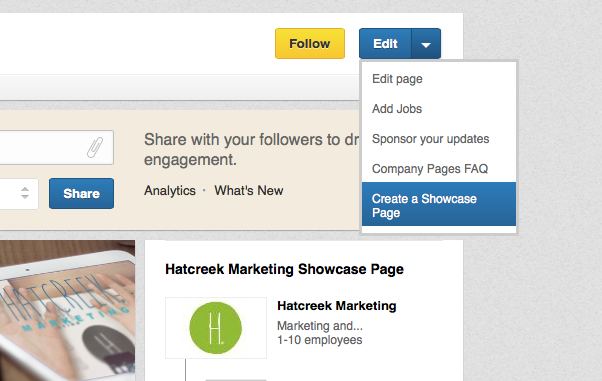
Task: Open the audience selector beside Share
Action: 19,193
